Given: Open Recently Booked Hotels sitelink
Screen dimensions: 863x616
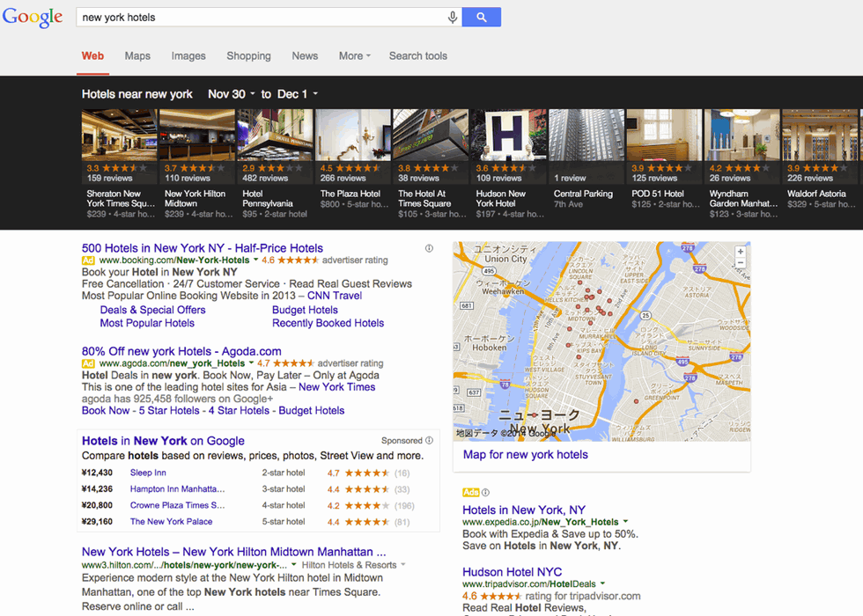Looking at the screenshot, I should [328, 323].
